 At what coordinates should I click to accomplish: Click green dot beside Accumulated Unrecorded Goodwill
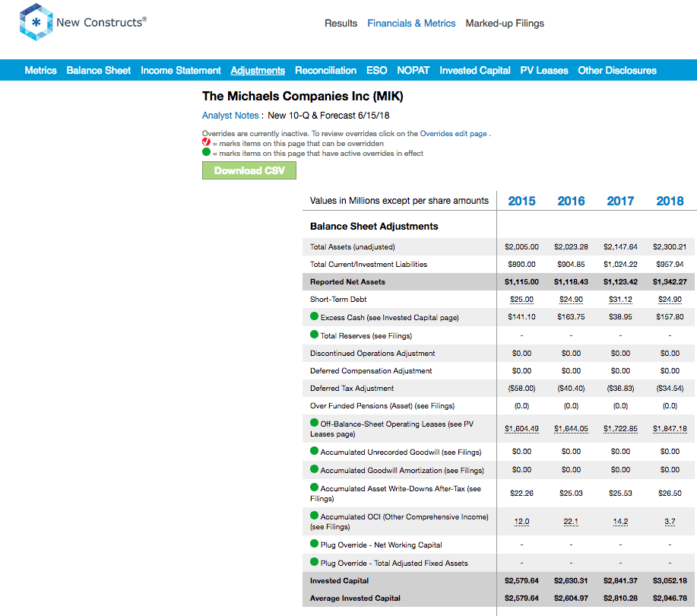(314, 451)
